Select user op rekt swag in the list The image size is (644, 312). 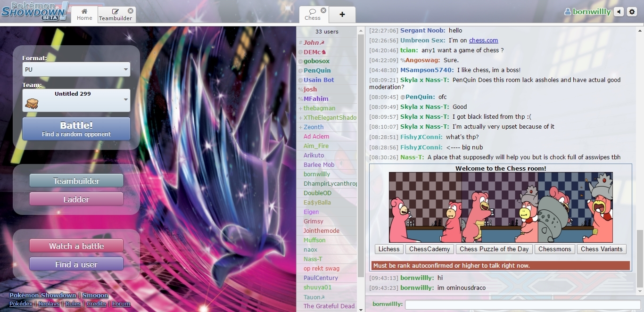[327, 269]
